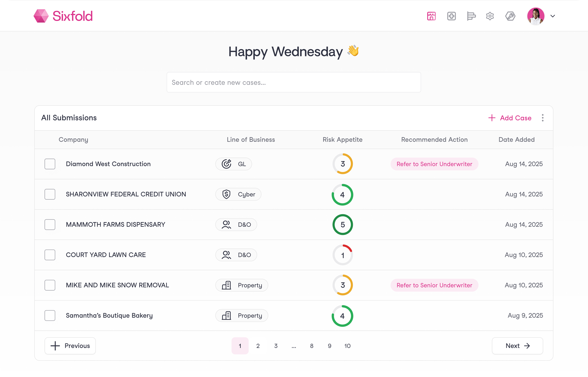Click the plus-box new case header icon
The width and height of the screenshot is (588, 377).
pyautogui.click(x=451, y=16)
